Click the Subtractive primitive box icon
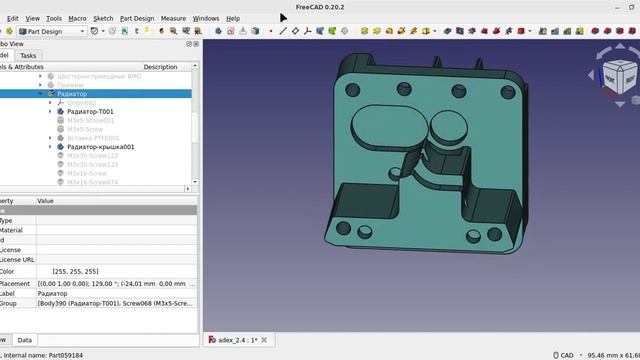 [x=521, y=31]
